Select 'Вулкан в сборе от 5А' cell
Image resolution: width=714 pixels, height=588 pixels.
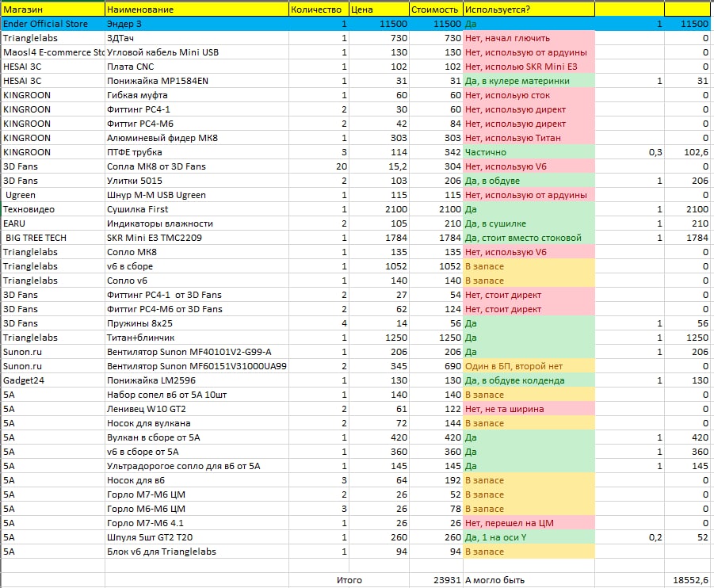click(x=197, y=437)
